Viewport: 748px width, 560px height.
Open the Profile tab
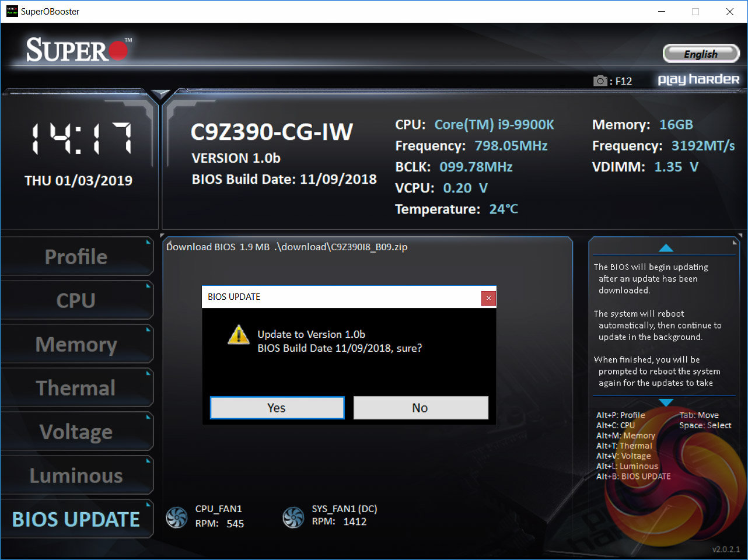(x=76, y=257)
